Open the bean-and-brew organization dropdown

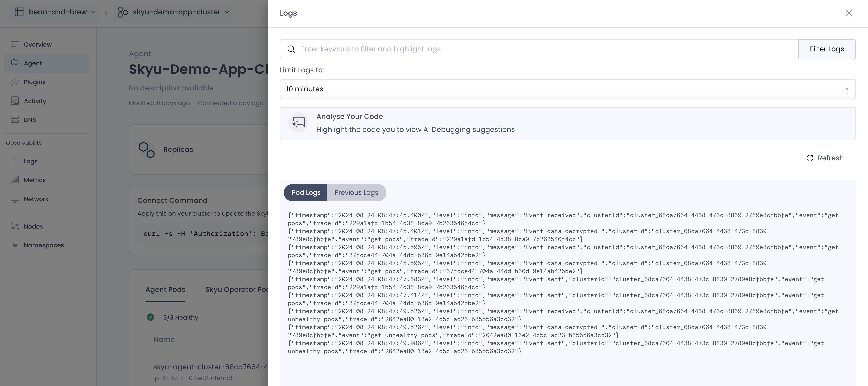[55, 12]
